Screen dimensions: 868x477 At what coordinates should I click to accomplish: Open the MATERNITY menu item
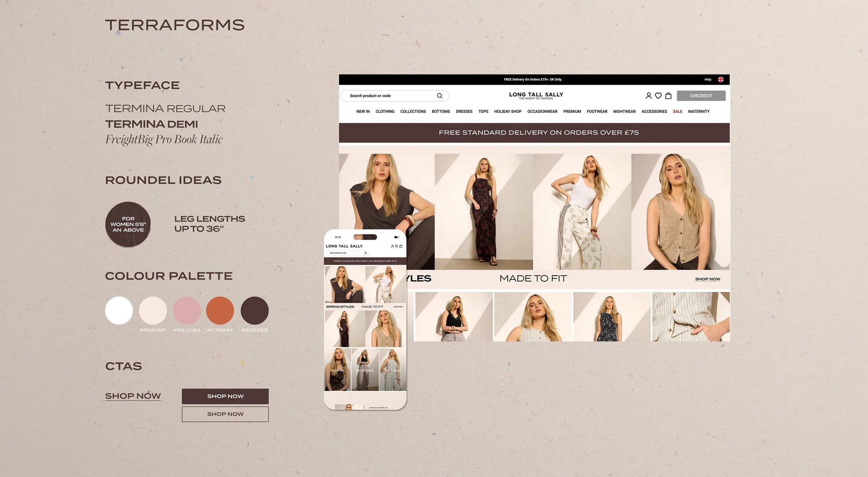click(699, 111)
